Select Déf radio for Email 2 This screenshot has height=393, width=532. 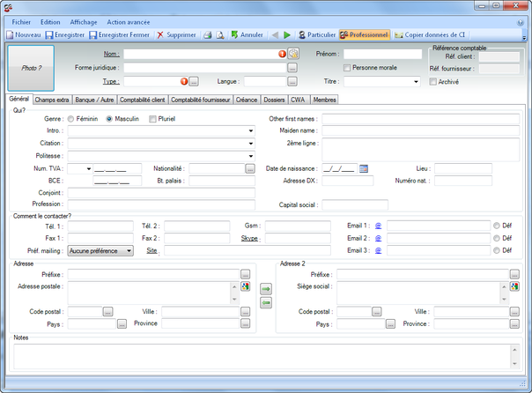tap(497, 238)
